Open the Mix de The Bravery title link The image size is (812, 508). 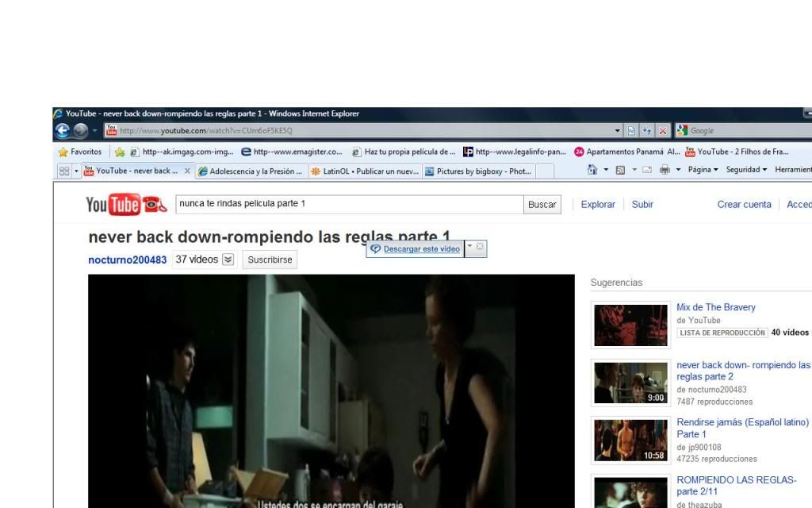[716, 307]
